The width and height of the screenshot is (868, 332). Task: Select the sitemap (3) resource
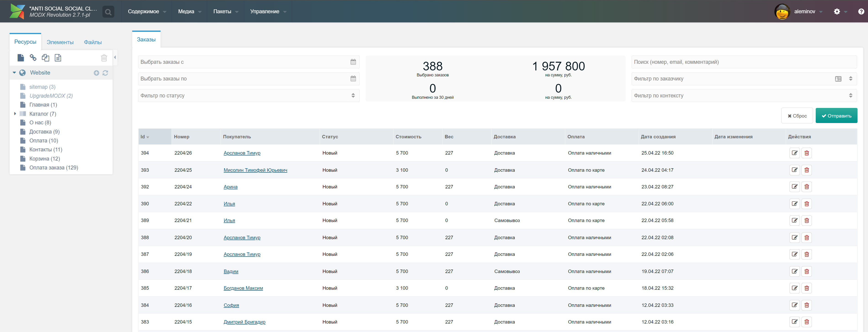point(42,87)
